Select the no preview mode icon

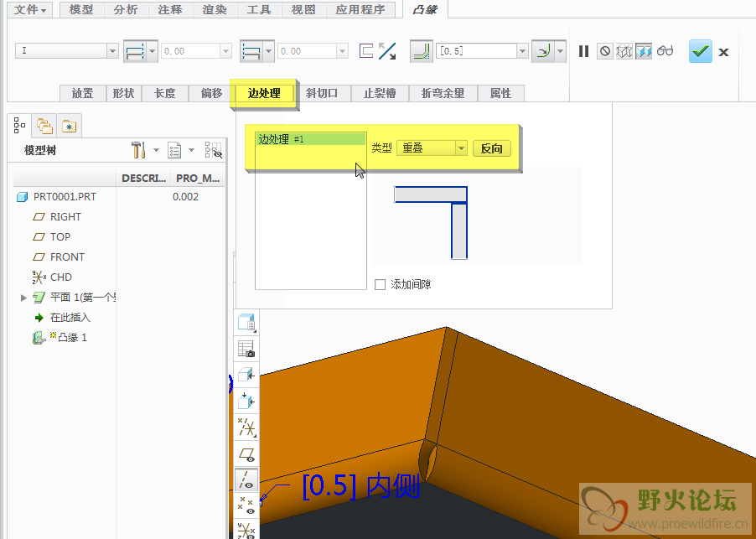pyautogui.click(x=604, y=51)
